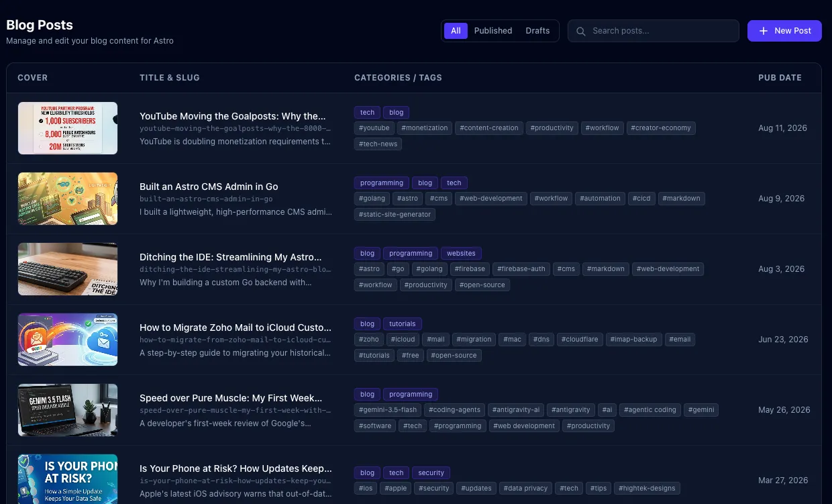Click the security category badge
This screenshot has width=832, height=504.
431,473
